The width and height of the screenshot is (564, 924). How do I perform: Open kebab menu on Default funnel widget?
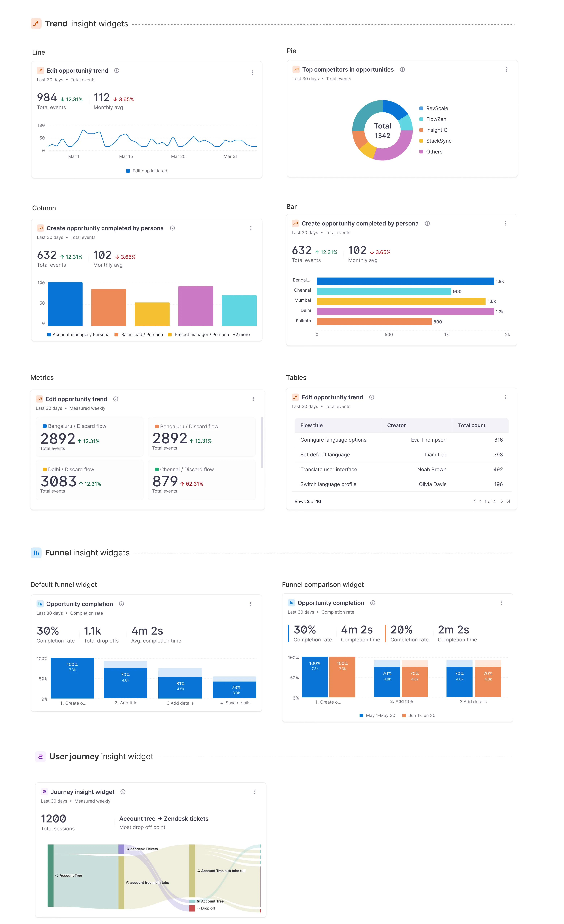tap(250, 604)
